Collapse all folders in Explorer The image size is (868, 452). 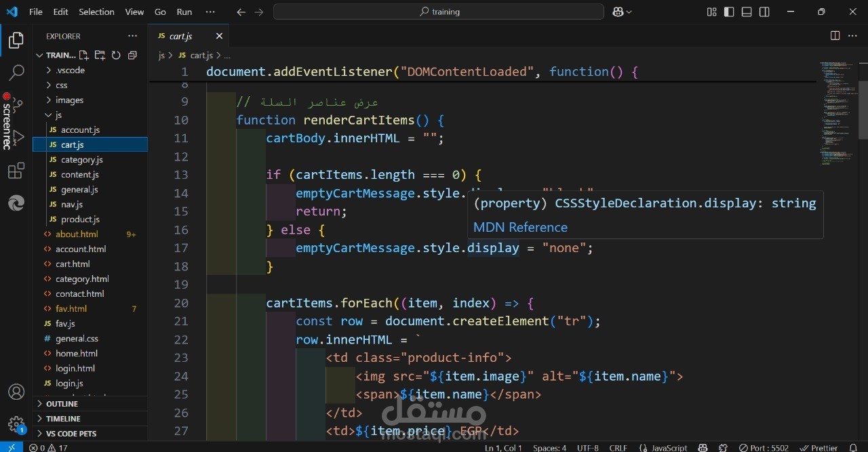click(x=132, y=55)
